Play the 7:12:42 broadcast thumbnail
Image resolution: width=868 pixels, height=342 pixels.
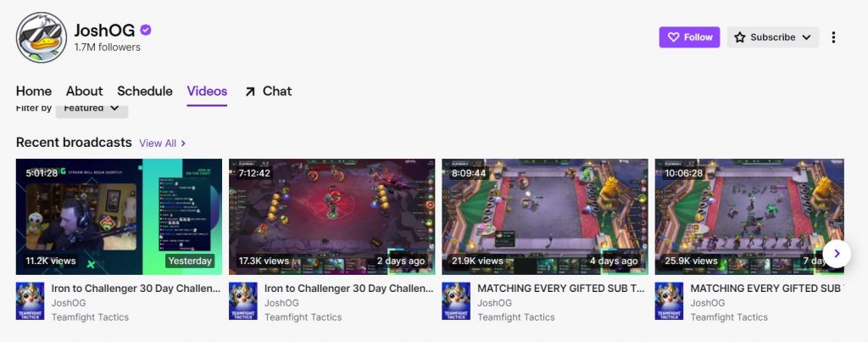tap(331, 216)
